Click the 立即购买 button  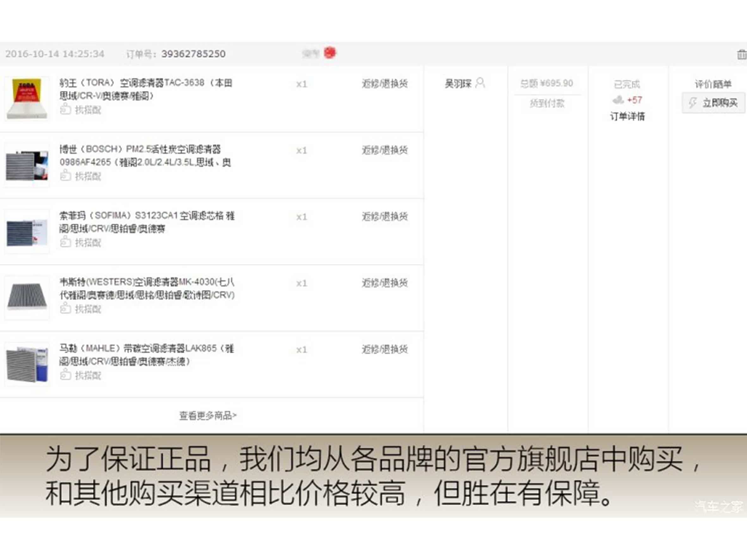coord(713,103)
